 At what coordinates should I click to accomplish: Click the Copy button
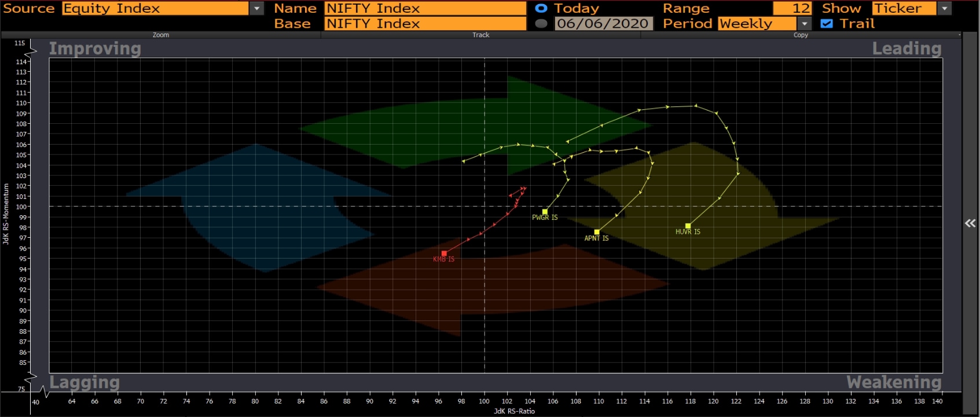point(801,35)
